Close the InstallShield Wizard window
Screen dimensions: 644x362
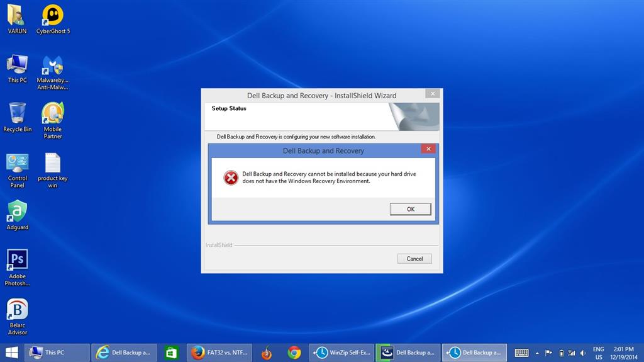pos(433,94)
